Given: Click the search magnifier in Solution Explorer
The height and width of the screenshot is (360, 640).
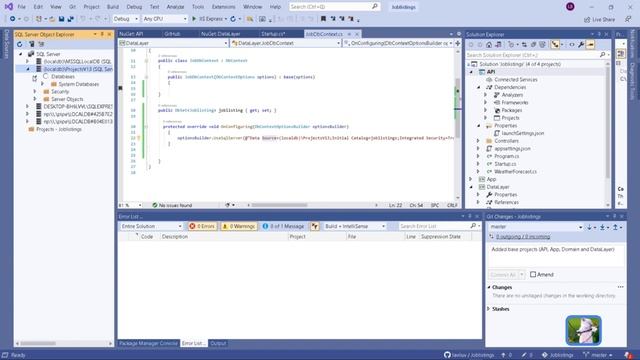Looking at the screenshot, I should click(602, 55).
